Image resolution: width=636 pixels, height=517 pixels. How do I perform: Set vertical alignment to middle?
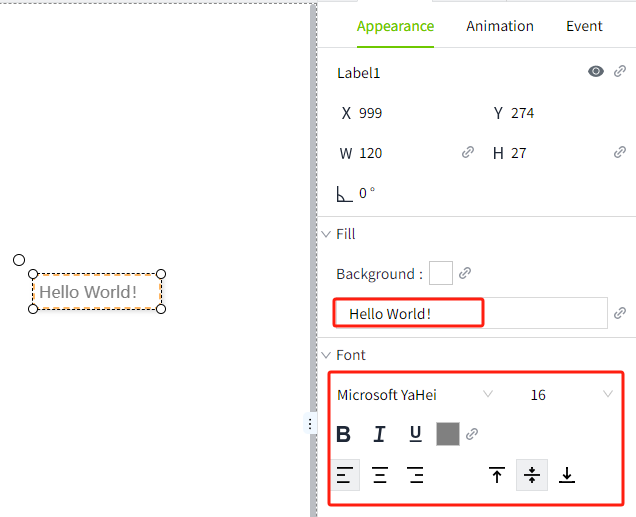pos(531,476)
